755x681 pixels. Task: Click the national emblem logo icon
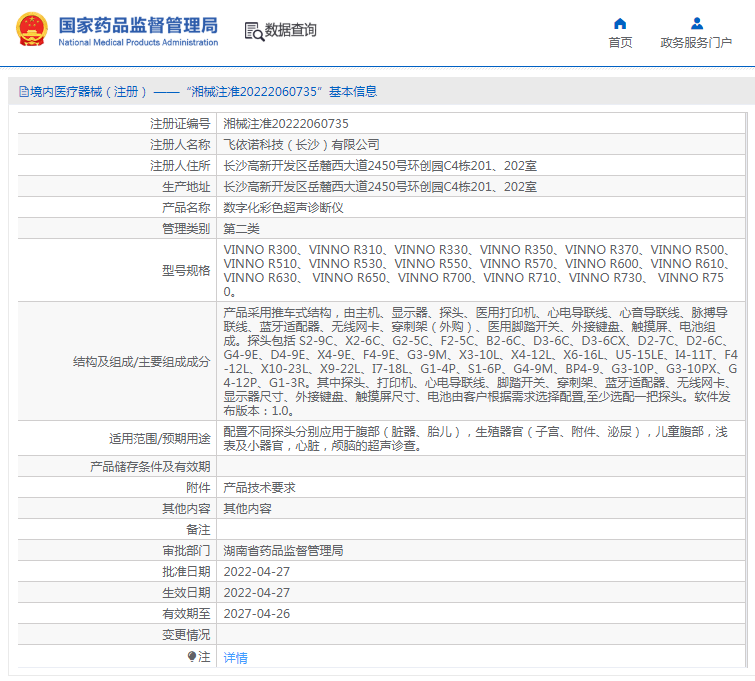click(x=32, y=30)
